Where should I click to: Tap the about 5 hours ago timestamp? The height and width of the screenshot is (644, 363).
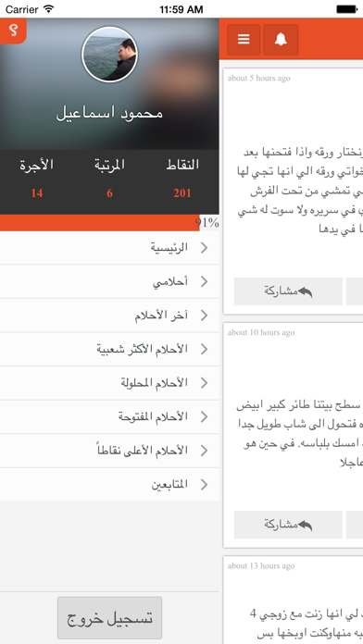click(x=259, y=78)
